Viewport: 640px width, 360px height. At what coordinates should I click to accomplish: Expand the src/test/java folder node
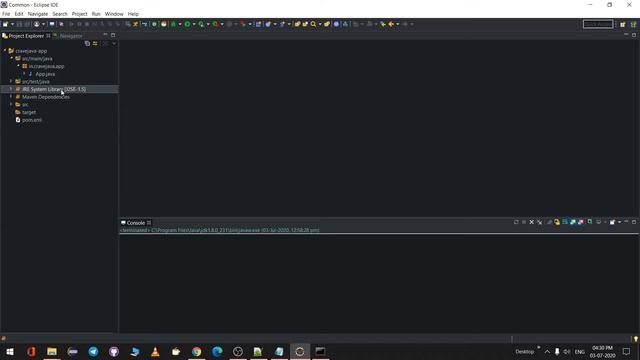pyautogui.click(x=11, y=81)
